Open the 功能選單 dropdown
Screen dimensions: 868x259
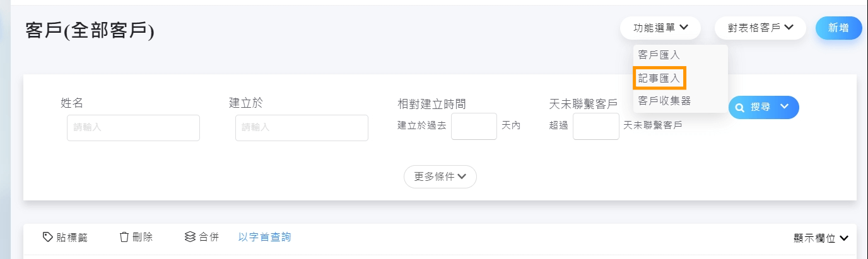click(x=660, y=28)
